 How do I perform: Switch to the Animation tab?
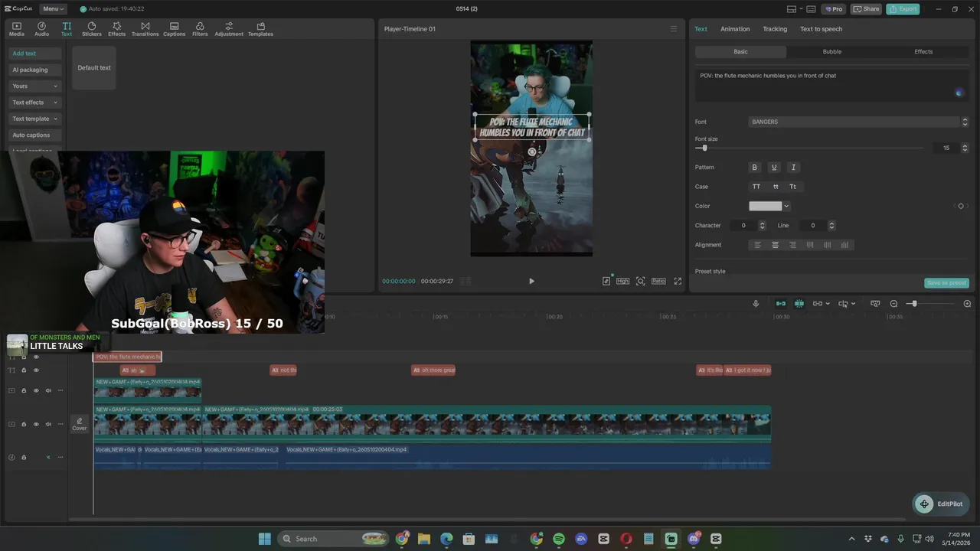pyautogui.click(x=735, y=29)
